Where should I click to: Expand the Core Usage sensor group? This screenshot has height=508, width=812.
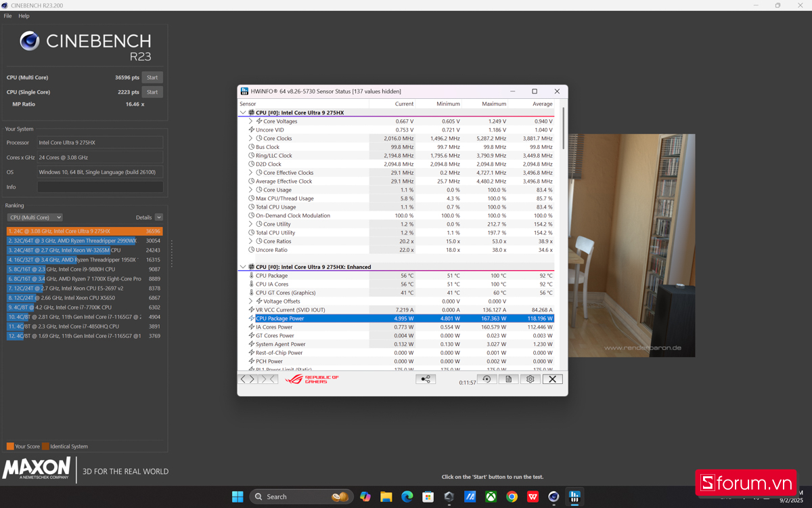(250, 190)
